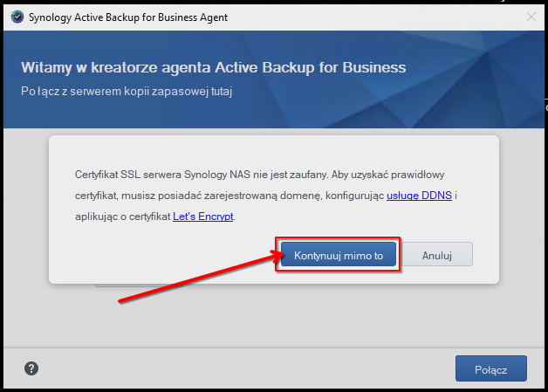The width and height of the screenshot is (548, 392).
Task: Follow the "Let's Encrypt" hyperlink
Action: tap(203, 216)
